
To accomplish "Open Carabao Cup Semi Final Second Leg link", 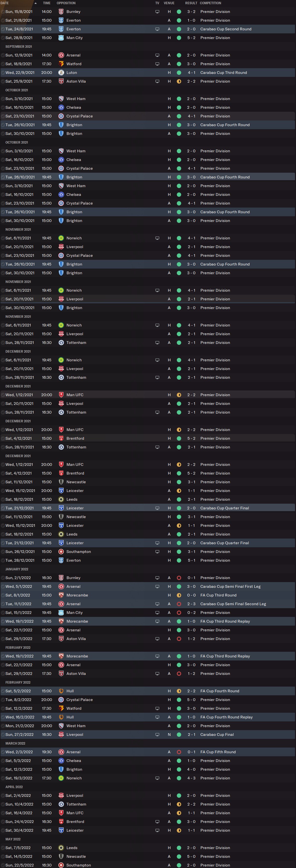I will click(x=233, y=604).
